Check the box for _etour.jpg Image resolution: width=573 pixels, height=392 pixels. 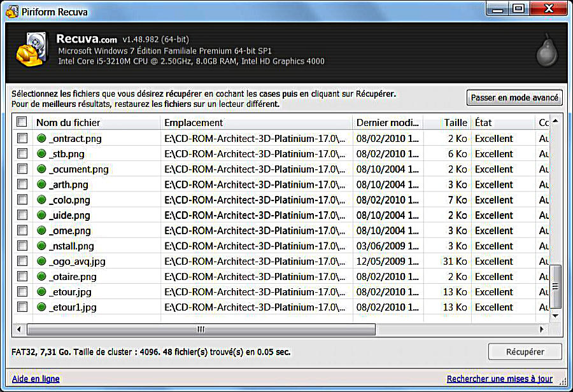tap(22, 291)
